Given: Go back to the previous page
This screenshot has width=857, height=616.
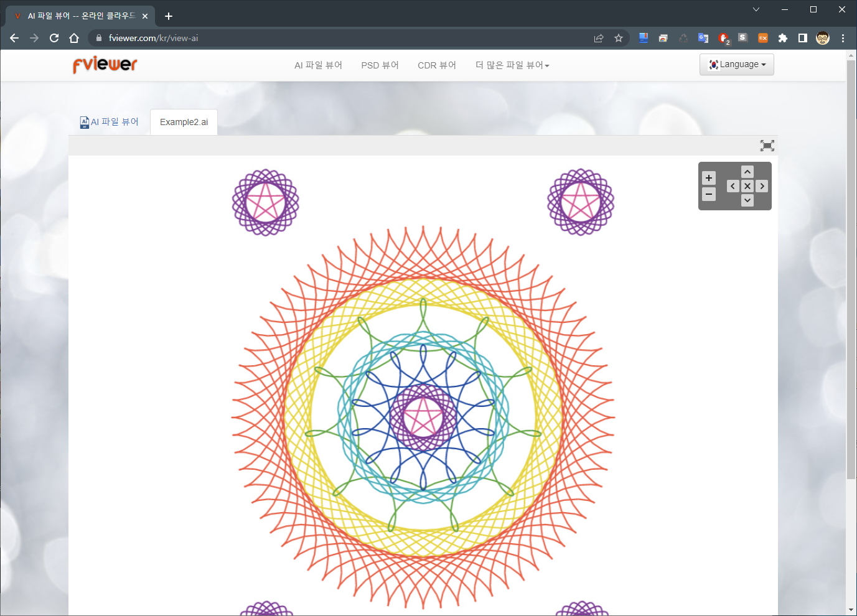Looking at the screenshot, I should (14, 38).
